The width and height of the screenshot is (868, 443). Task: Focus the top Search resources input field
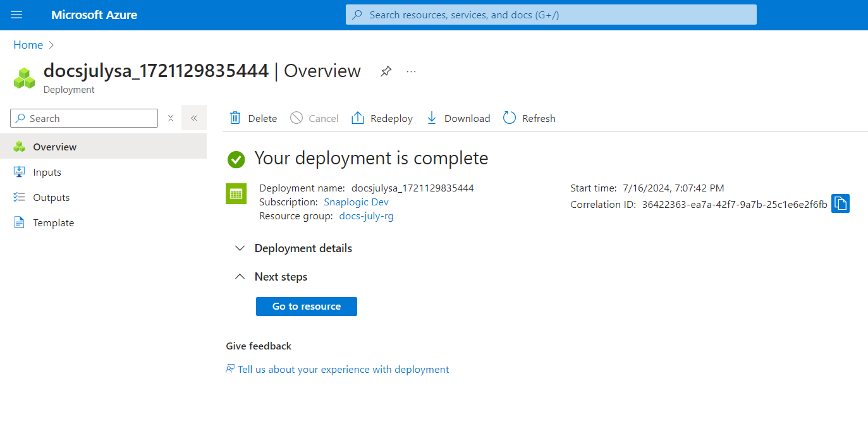pyautogui.click(x=551, y=15)
